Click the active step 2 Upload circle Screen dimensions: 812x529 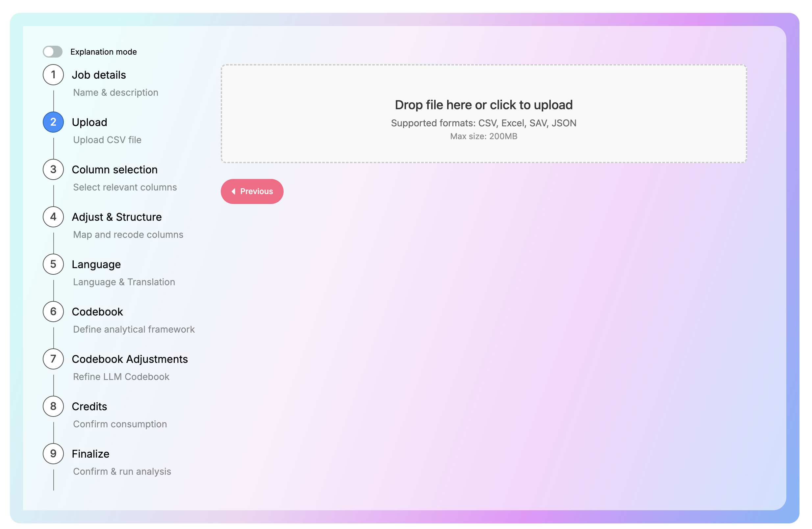click(x=53, y=122)
